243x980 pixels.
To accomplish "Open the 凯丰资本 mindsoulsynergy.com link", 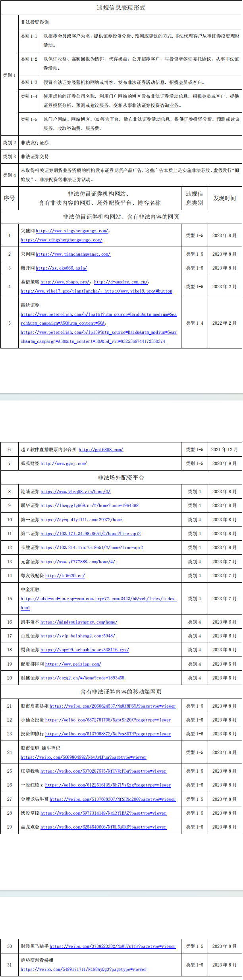I will coord(79,622).
